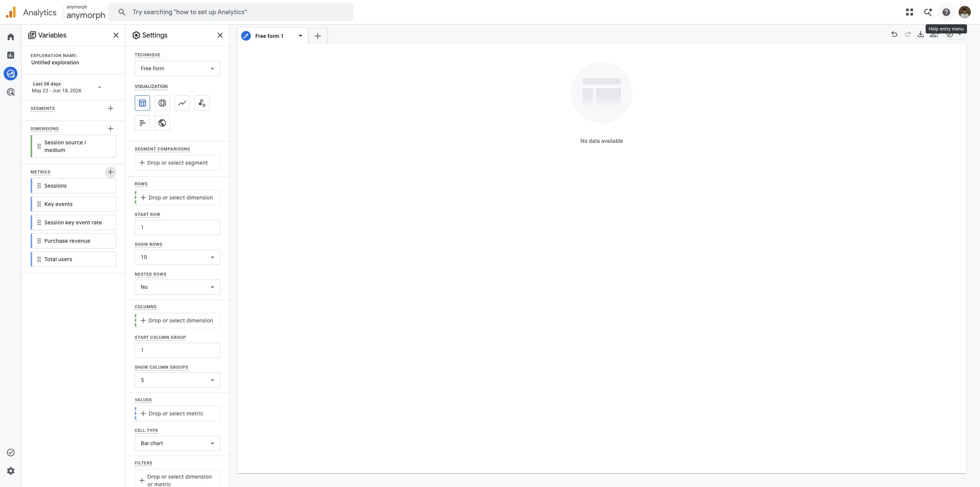Click the Segment comparisons label

[162, 149]
